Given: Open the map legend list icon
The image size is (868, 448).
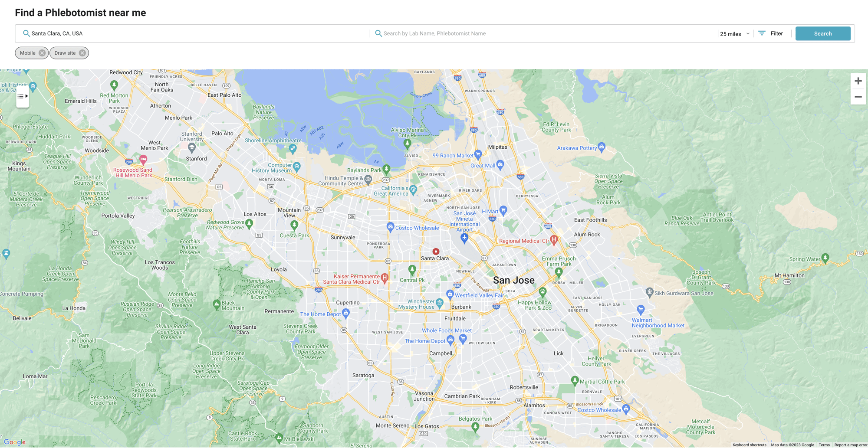Looking at the screenshot, I should point(20,96).
